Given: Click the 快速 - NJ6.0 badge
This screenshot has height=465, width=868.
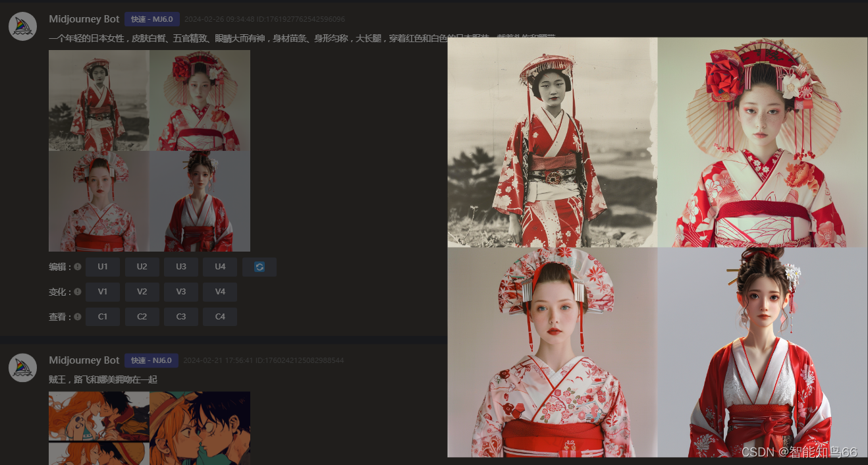Looking at the screenshot, I should pos(152,360).
